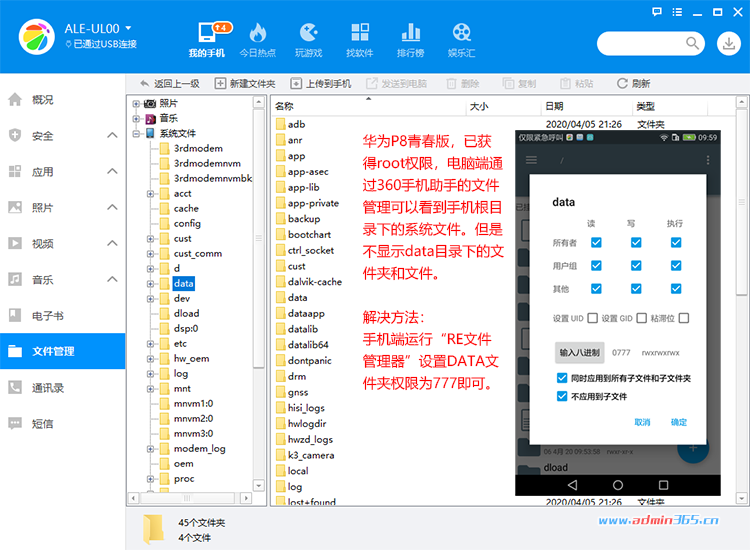Expand the acct folder in tree
The image size is (750, 550).
150,194
